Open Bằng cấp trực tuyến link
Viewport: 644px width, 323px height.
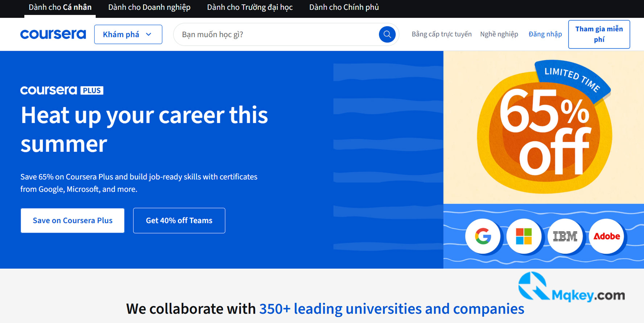tap(441, 34)
